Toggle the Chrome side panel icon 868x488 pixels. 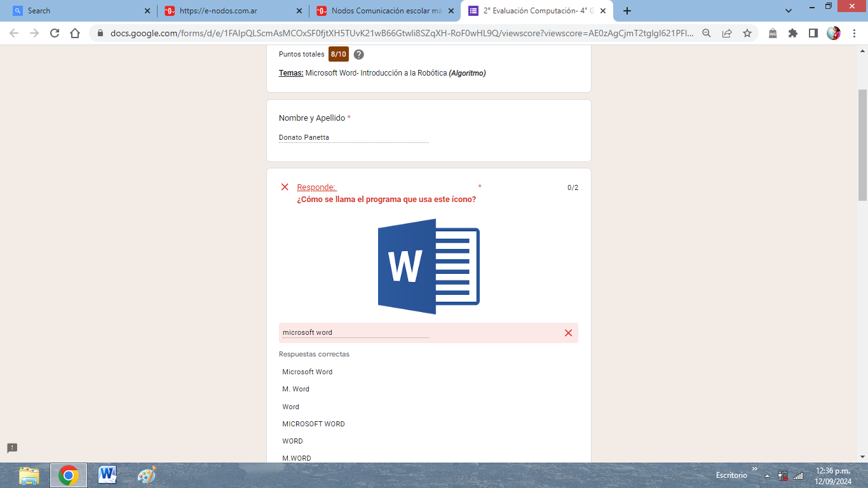(x=813, y=34)
